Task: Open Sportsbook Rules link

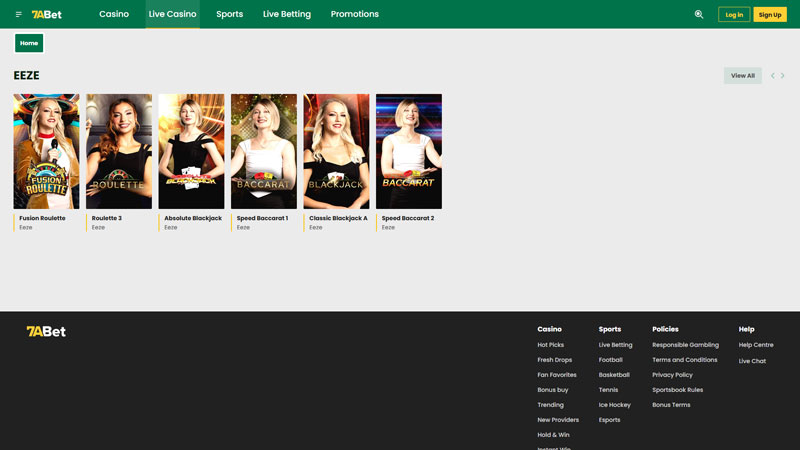Action: pos(678,390)
